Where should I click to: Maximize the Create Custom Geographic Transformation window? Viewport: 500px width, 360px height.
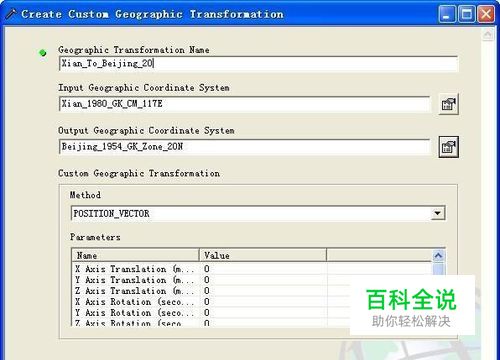pyautogui.click(x=466, y=14)
